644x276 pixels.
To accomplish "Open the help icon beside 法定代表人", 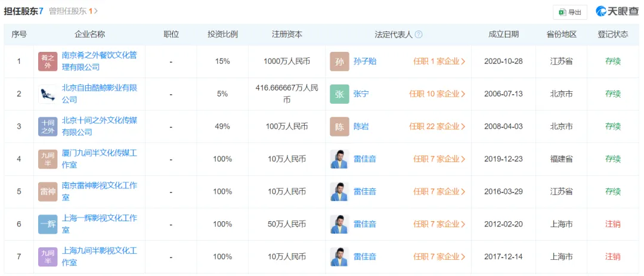I will [419, 35].
